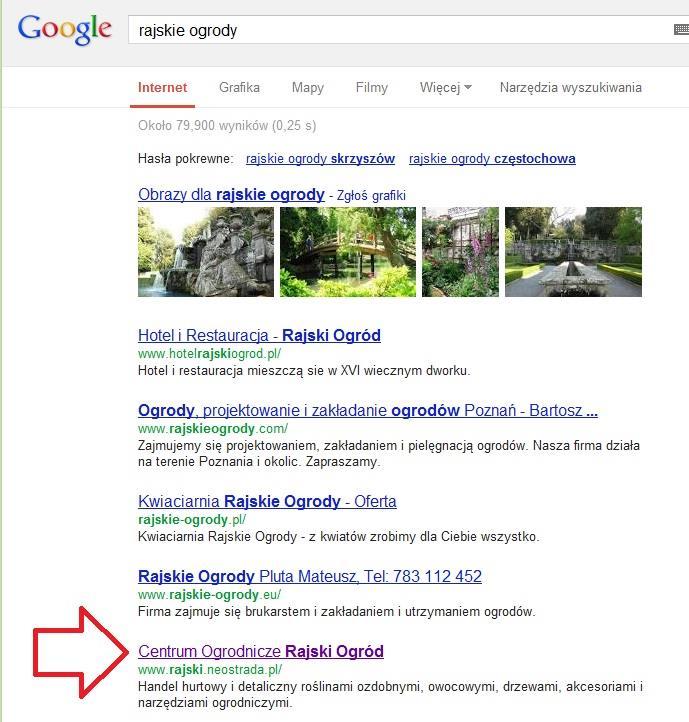Open 'Obrazy dla rajskie ogrody' link
The image size is (689, 722).
(x=231, y=194)
